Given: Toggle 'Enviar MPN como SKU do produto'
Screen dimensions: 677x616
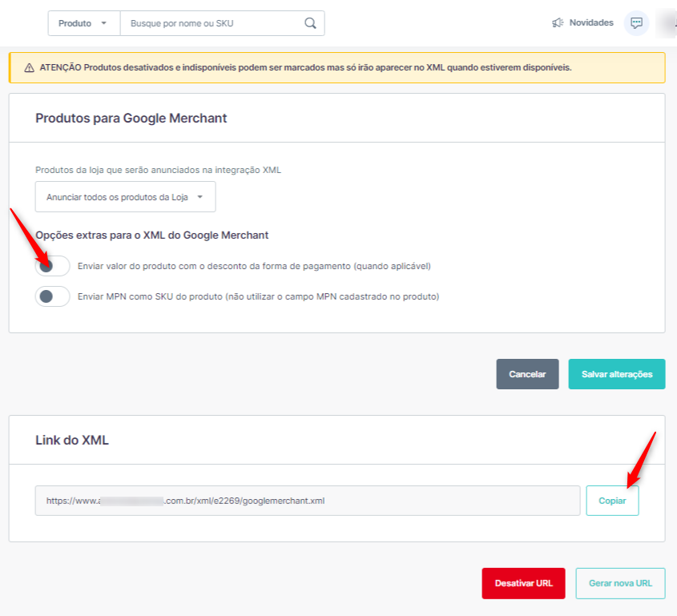Looking at the screenshot, I should 52,296.
